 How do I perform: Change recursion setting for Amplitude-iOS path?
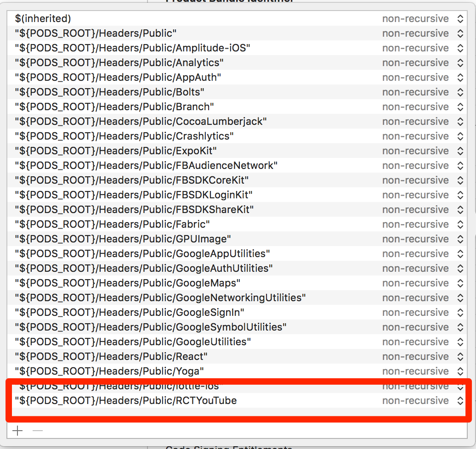[x=460, y=48]
